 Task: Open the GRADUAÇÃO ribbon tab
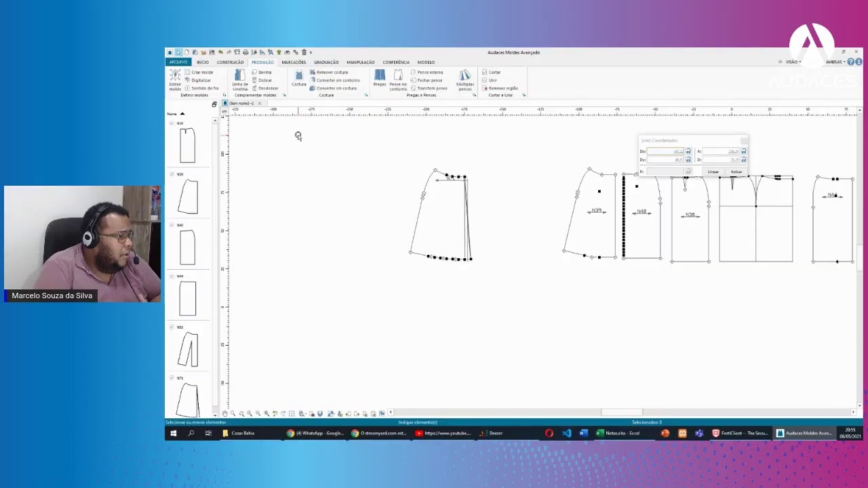[x=326, y=62]
